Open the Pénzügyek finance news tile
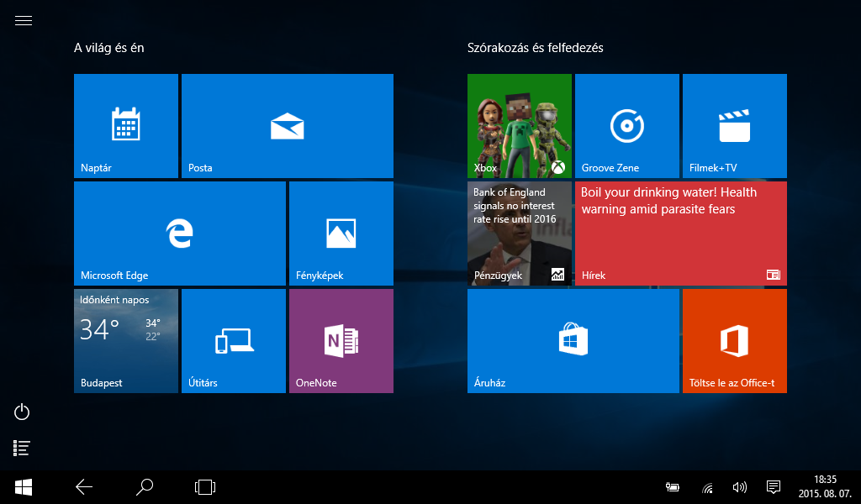Viewport: 861px width, 504px height. (x=520, y=234)
